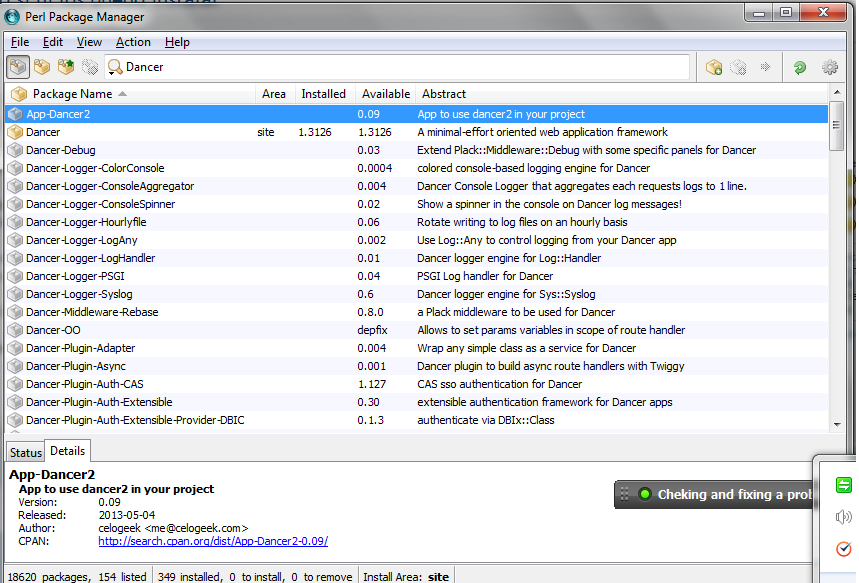Screen dimensions: 859x583
Task: Click the package icon beside Dancer-Logger-PSGI
Action: click(15, 276)
